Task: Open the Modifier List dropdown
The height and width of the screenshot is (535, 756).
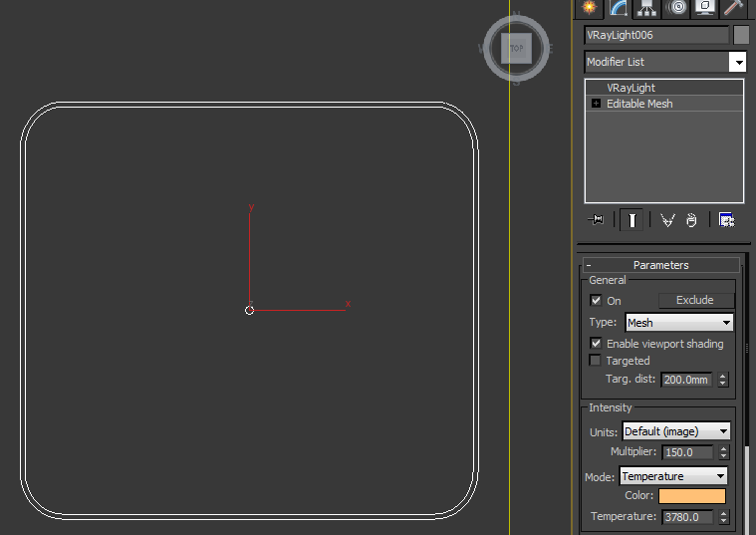Action: click(x=665, y=62)
